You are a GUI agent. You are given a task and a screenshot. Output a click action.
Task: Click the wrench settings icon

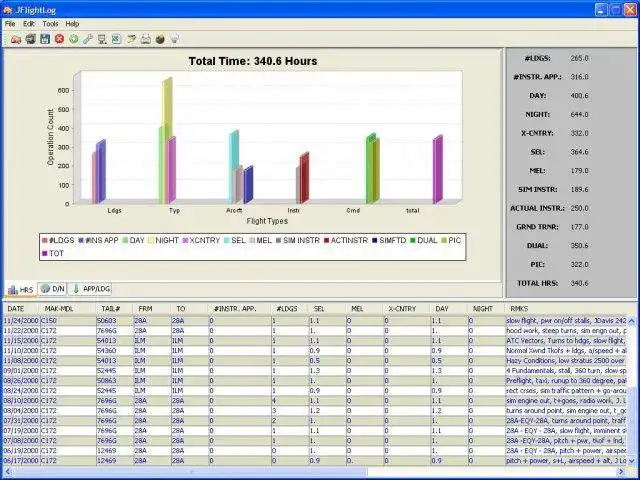(88, 39)
